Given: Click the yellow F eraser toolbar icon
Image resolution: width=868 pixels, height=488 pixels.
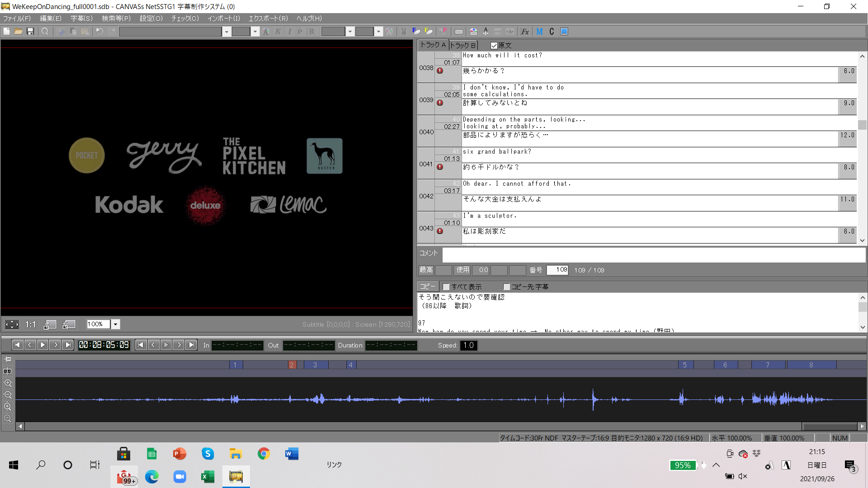Looking at the screenshot, I should click(x=429, y=31).
